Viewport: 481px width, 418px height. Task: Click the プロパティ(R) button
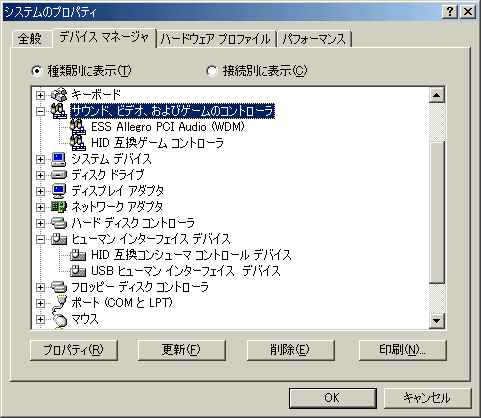pos(74,350)
